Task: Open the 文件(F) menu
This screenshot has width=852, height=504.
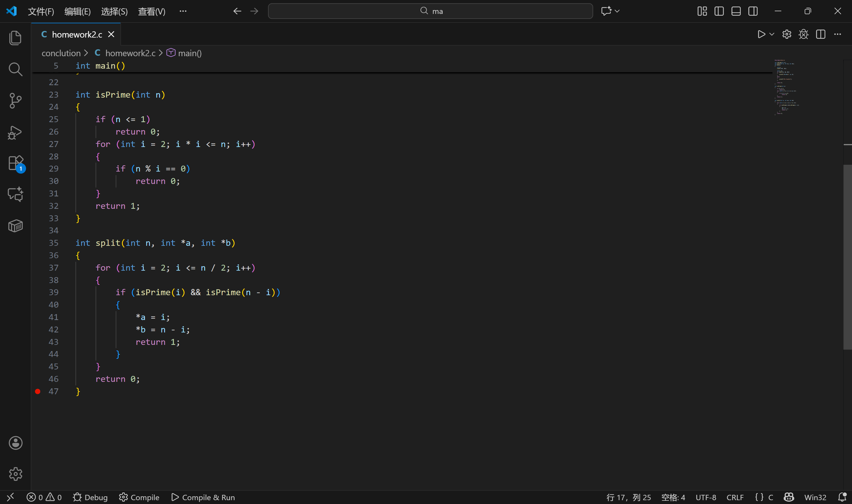Action: (x=41, y=12)
